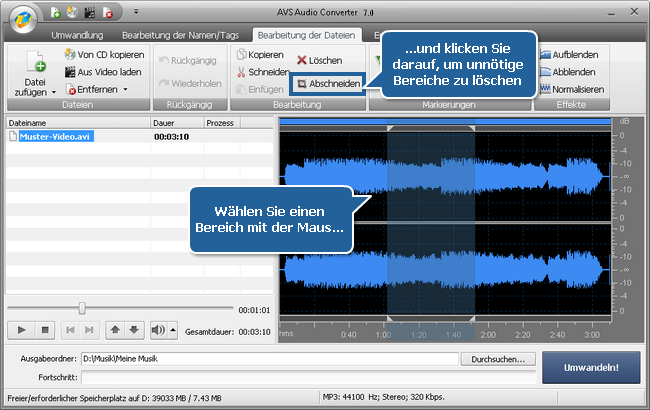The width and height of the screenshot is (650, 410).
Task: Select the Muster-Video.avi file row
Action: [139, 136]
